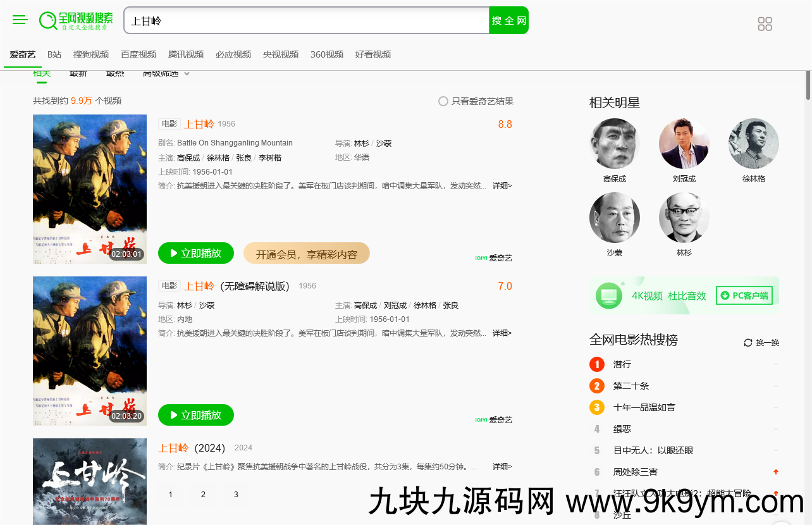The image size is (812, 525).
Task: Click search input containing 上甘岭
Action: pos(307,20)
